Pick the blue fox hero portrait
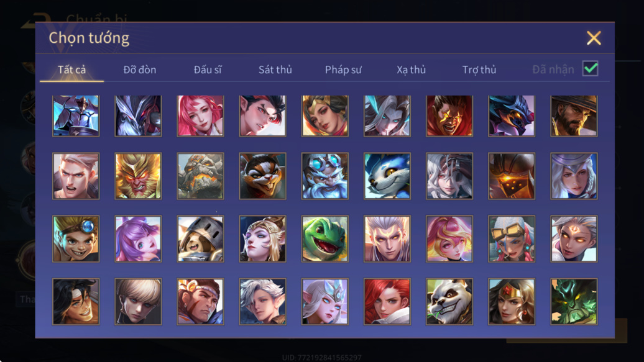The width and height of the screenshot is (644, 362). (x=387, y=176)
